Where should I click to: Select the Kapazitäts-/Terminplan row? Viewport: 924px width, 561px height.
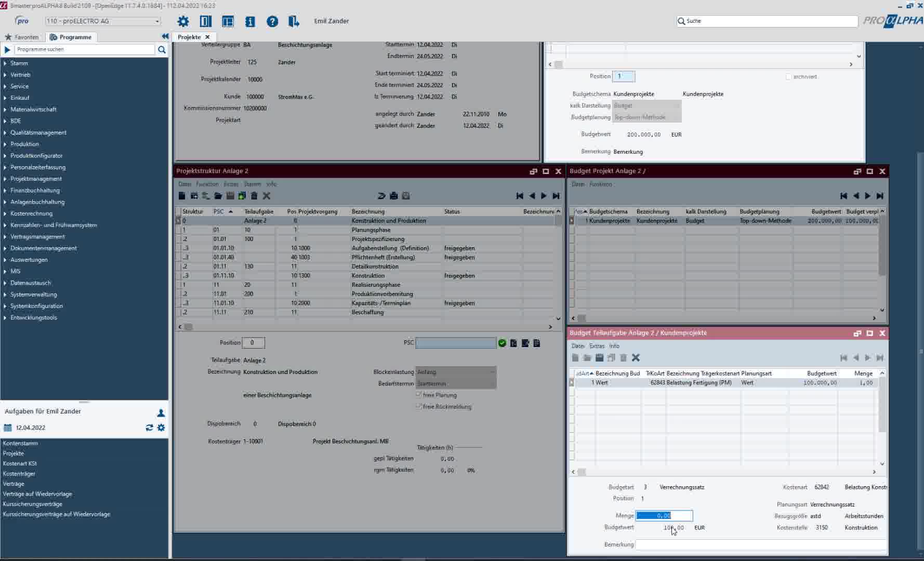tap(367, 303)
